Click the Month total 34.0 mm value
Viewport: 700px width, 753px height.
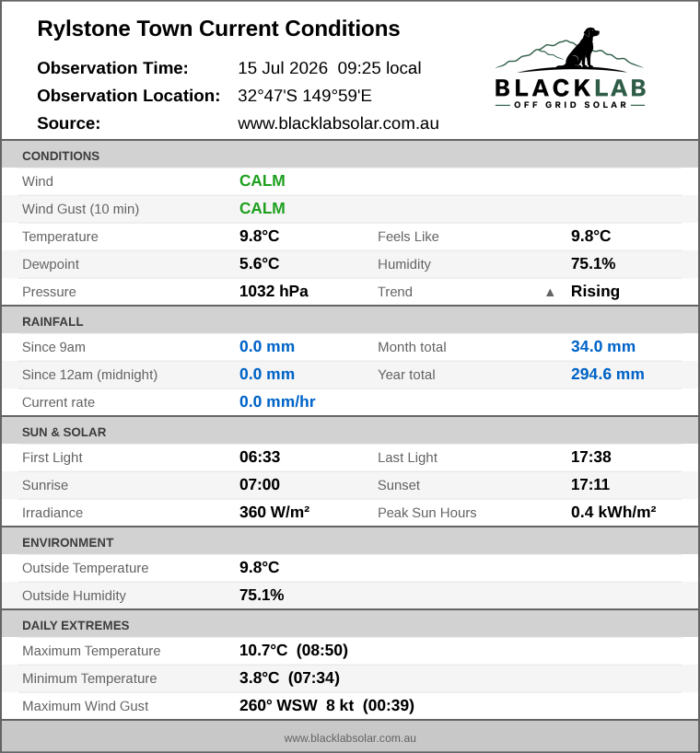603,346
